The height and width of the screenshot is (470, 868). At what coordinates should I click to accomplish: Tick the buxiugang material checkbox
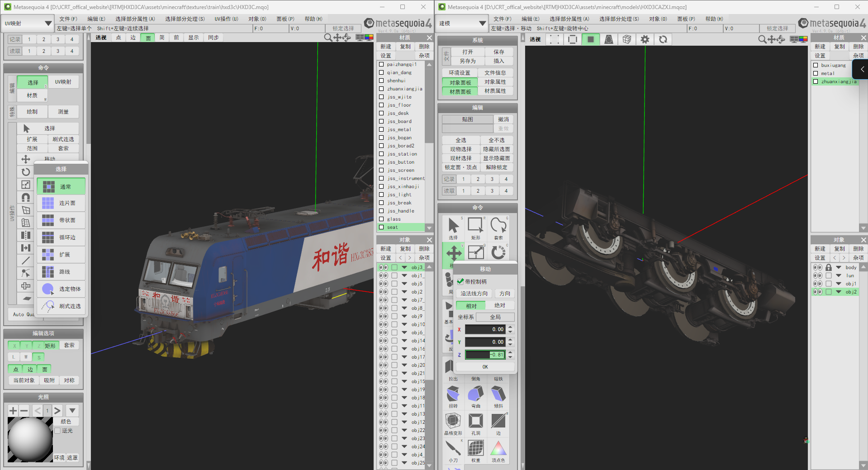pyautogui.click(x=816, y=65)
